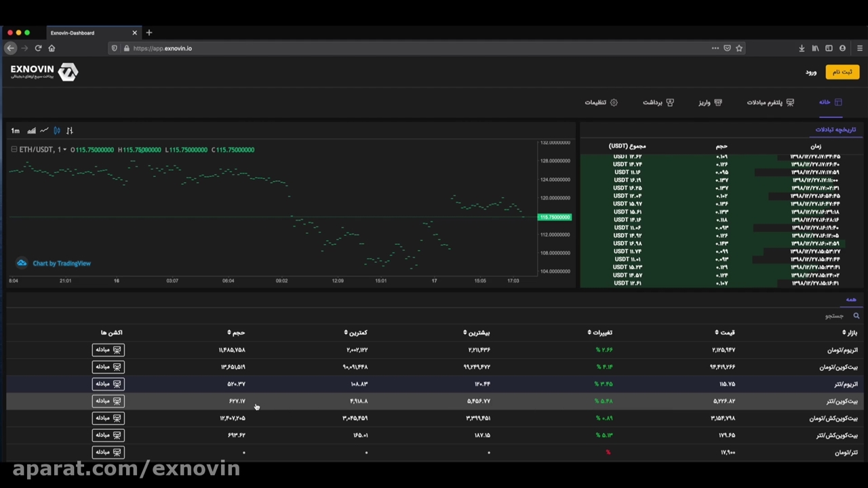Bookmark this page with star icon
Screen dimensions: 868x488
tap(739, 48)
